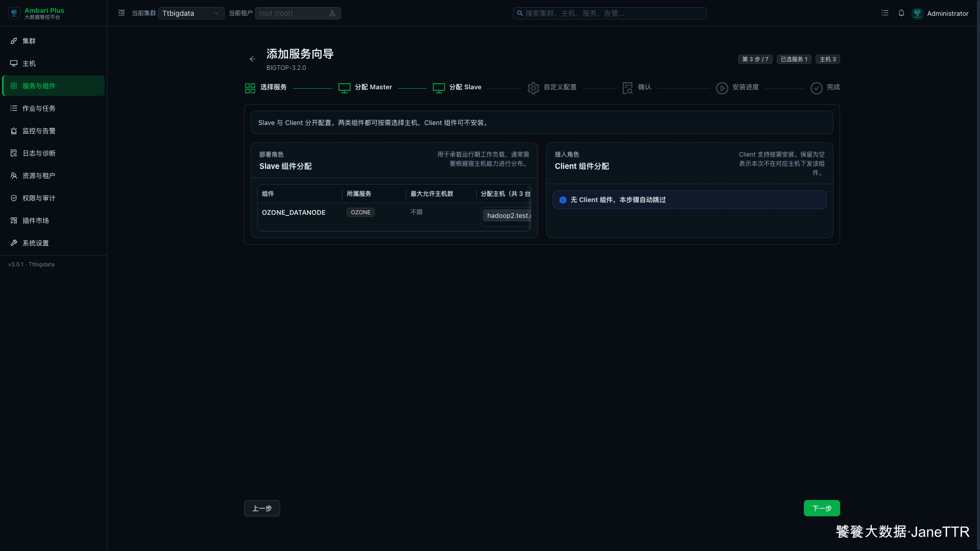The image size is (980, 551).
Task: Click the 上一步 button
Action: pyautogui.click(x=262, y=508)
